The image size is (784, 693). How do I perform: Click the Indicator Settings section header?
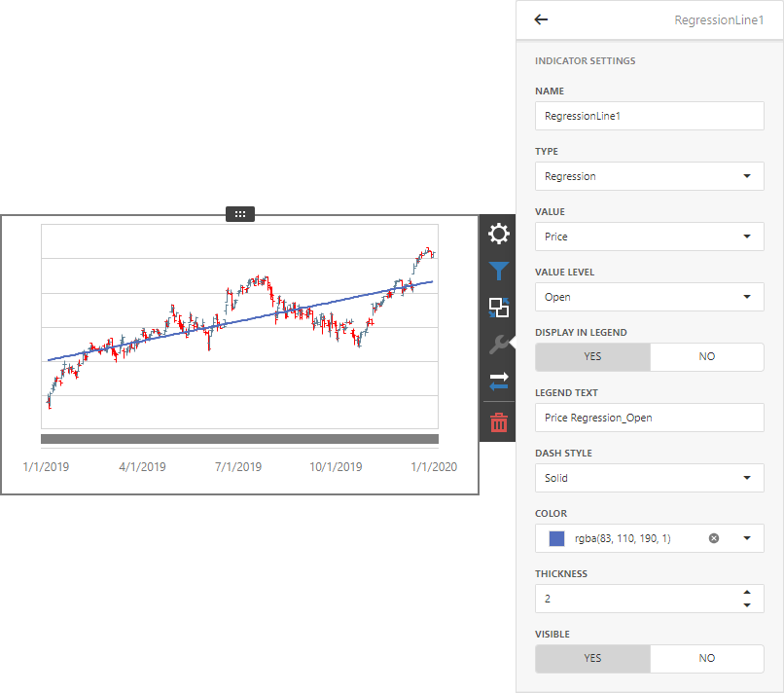(585, 60)
